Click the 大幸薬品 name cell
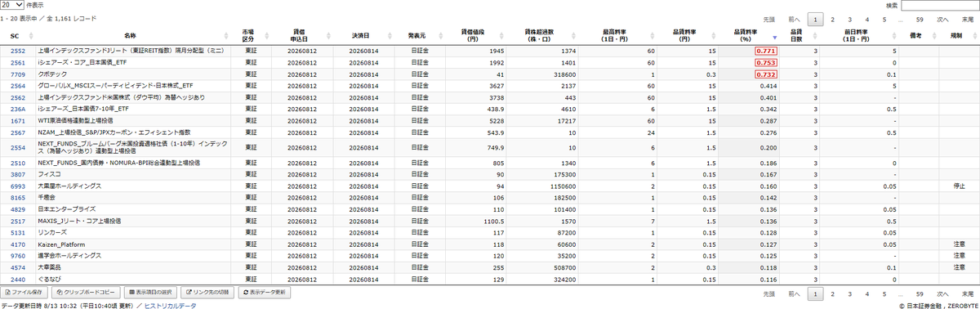Viewport: 980px width, 309px height. coord(133,268)
